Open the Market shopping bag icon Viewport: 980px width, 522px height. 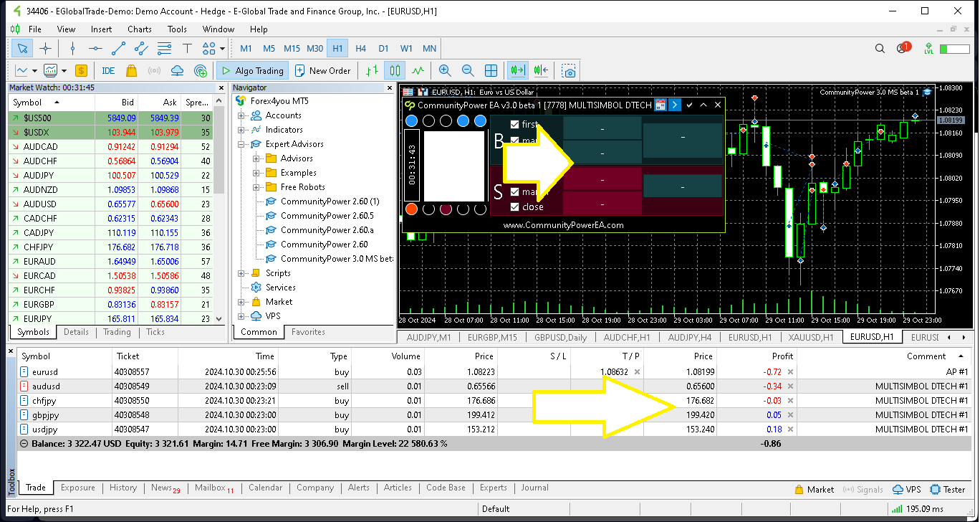(131, 71)
